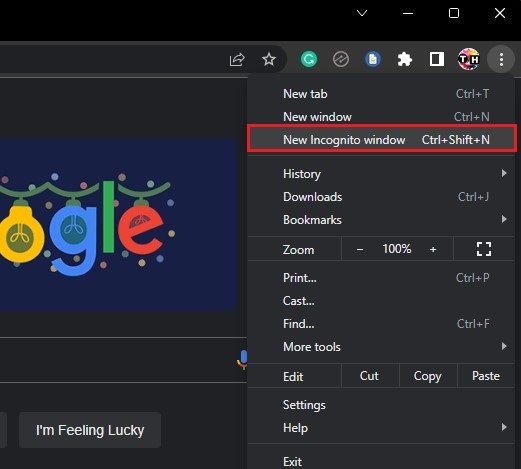Click the I'm Feeling Lucky button
The width and height of the screenshot is (521, 469).
pos(90,430)
